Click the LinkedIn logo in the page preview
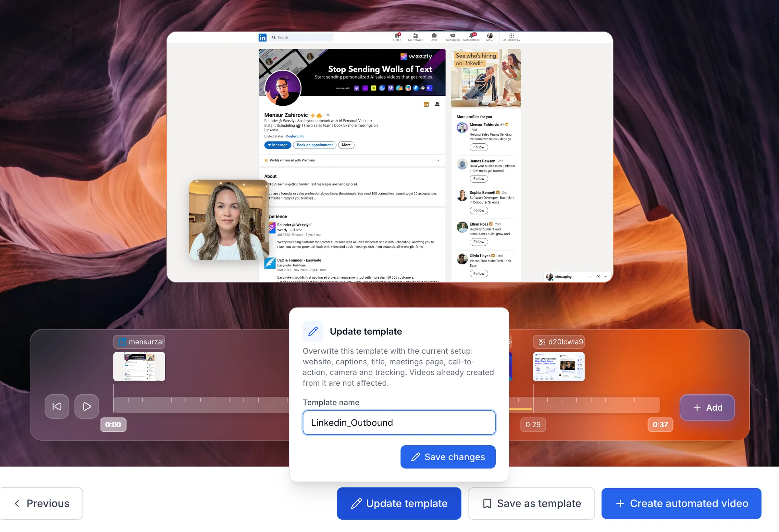This screenshot has height=532, width=779. (x=263, y=38)
